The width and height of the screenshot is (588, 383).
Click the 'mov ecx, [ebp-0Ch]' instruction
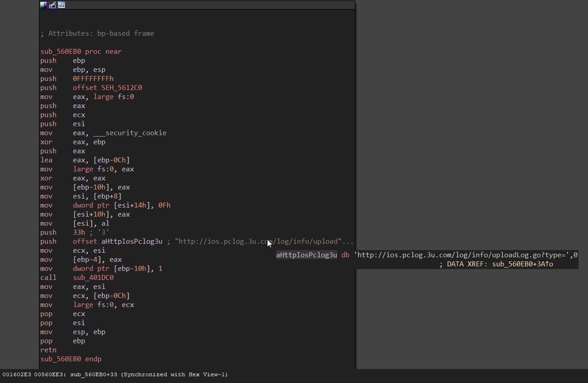click(x=85, y=296)
